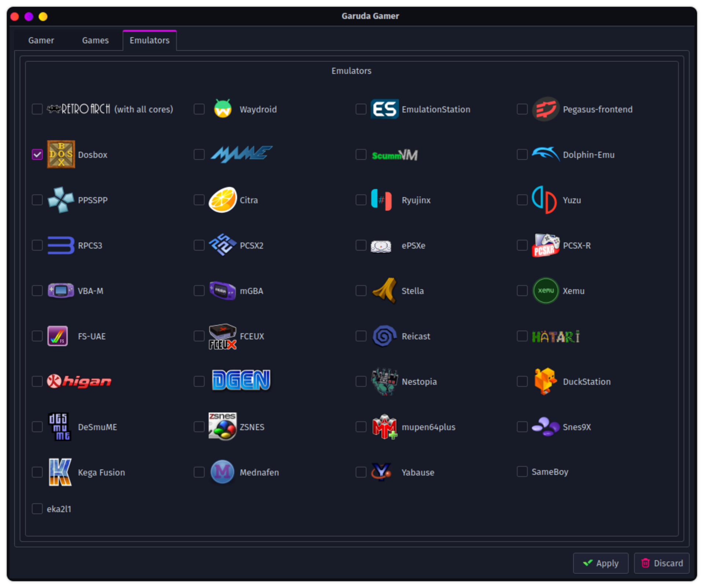The height and width of the screenshot is (588, 704).
Task: Click the Citra label text
Action: point(249,200)
